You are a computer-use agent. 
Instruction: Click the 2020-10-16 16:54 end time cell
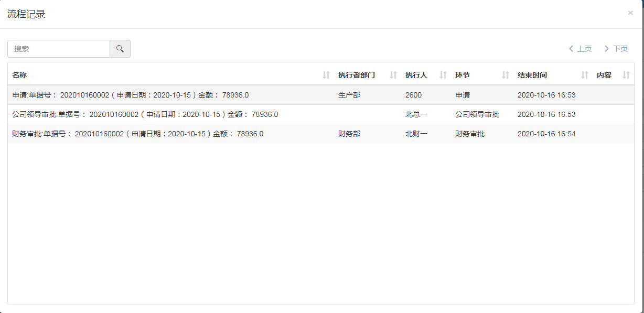(x=546, y=134)
